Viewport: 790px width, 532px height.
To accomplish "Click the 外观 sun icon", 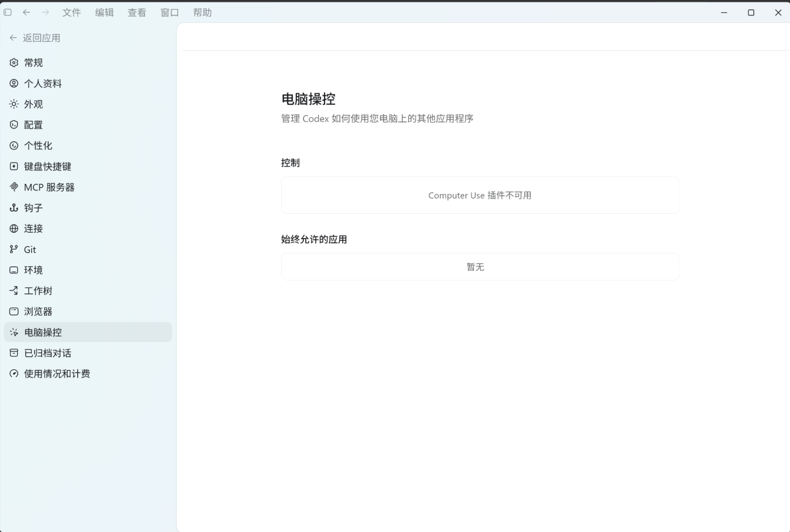I will (14, 104).
